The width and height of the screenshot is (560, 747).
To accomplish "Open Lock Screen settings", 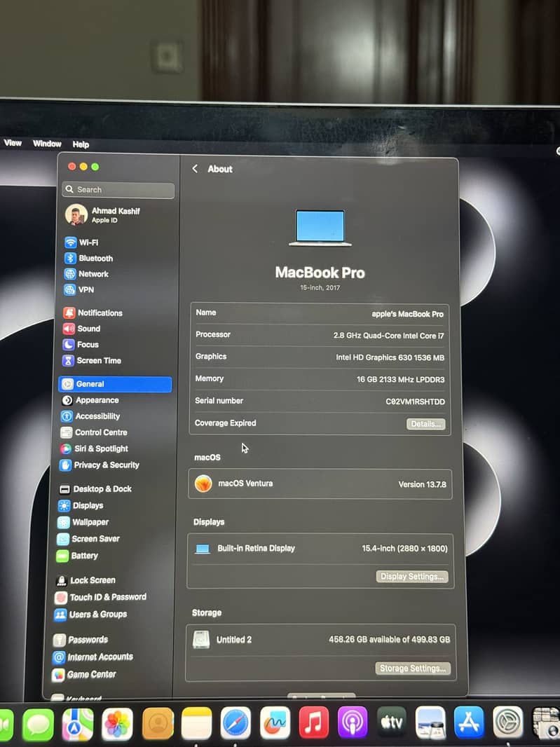I will tap(86, 580).
